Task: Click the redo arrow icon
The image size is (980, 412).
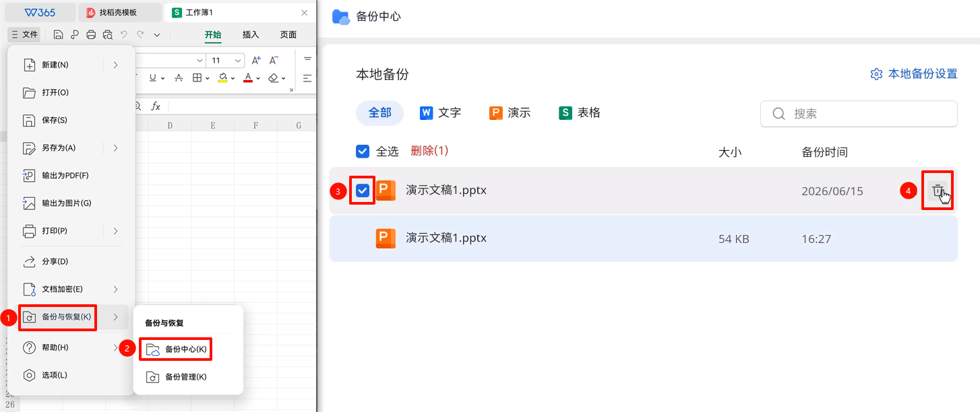Action: (x=140, y=34)
